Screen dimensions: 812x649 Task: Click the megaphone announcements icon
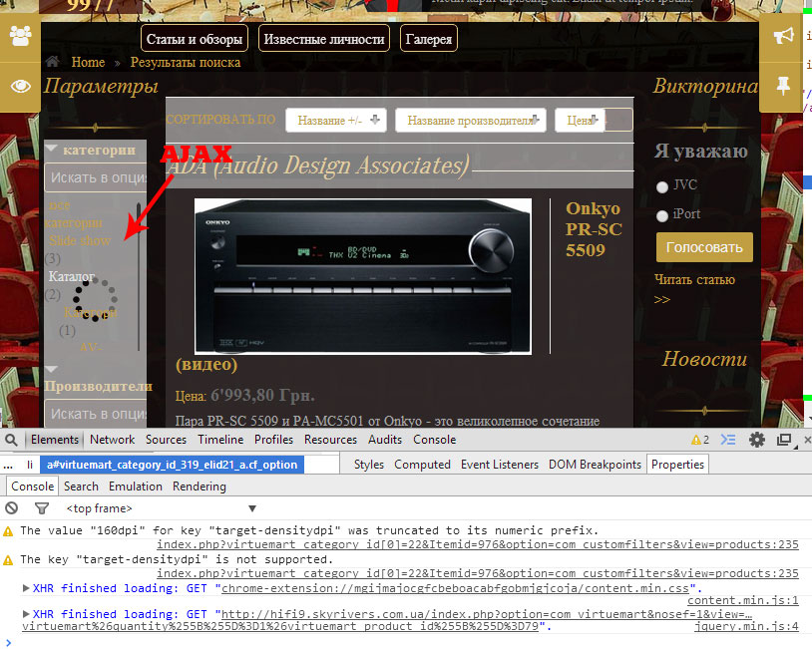[x=783, y=36]
